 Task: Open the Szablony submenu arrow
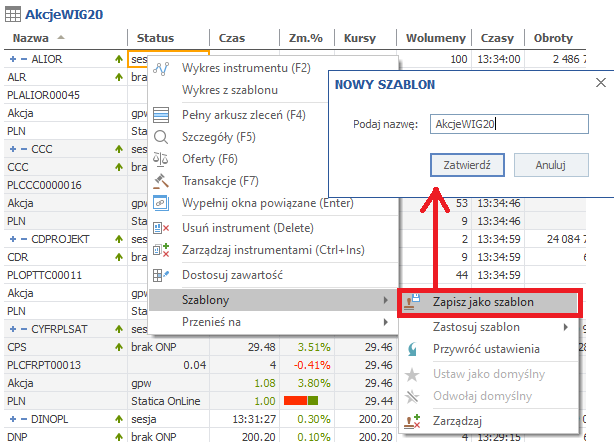pos(386,300)
